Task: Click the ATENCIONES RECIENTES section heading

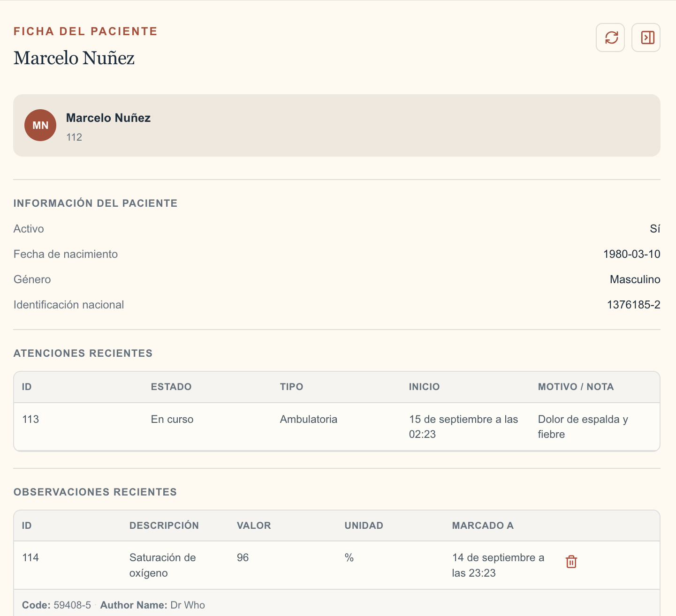Action: (83, 353)
